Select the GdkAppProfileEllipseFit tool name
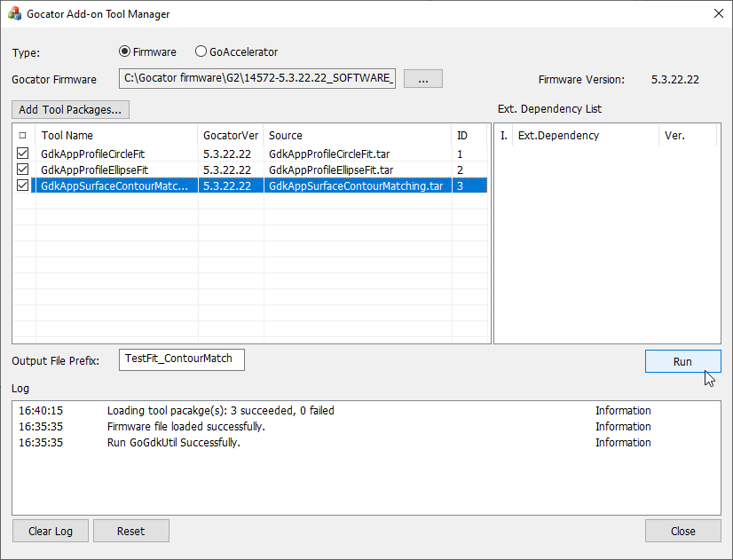This screenshot has width=733, height=560. pos(94,170)
